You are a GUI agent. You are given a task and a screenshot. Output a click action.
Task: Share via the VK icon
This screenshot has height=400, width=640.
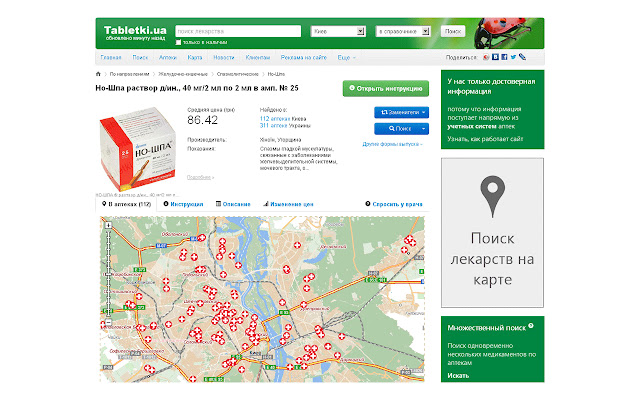pyautogui.click(x=495, y=57)
